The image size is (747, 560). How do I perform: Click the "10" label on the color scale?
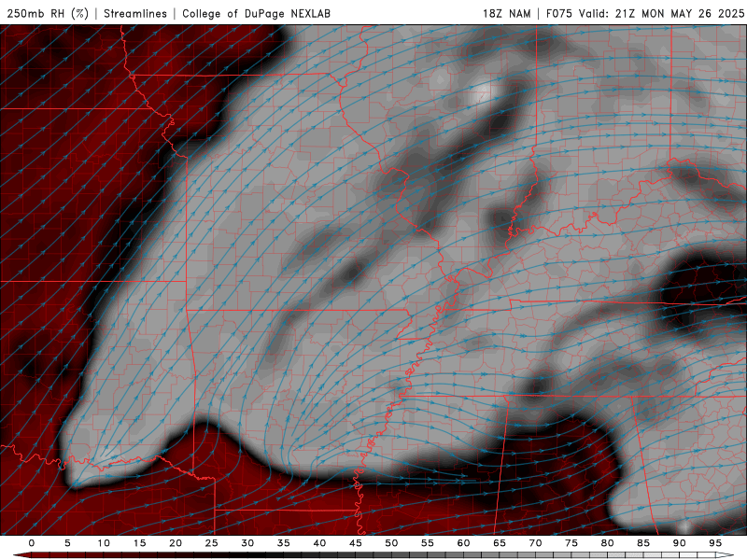104,543
